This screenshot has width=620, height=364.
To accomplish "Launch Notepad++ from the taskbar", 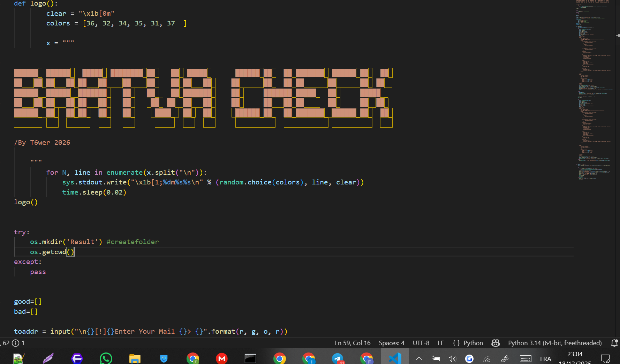I will click(x=19, y=358).
